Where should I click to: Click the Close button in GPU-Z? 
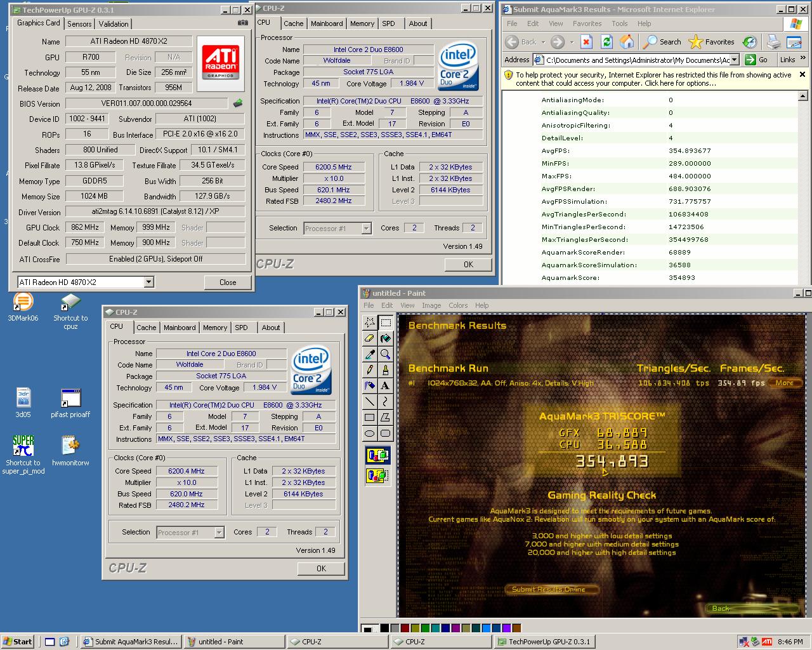228,282
